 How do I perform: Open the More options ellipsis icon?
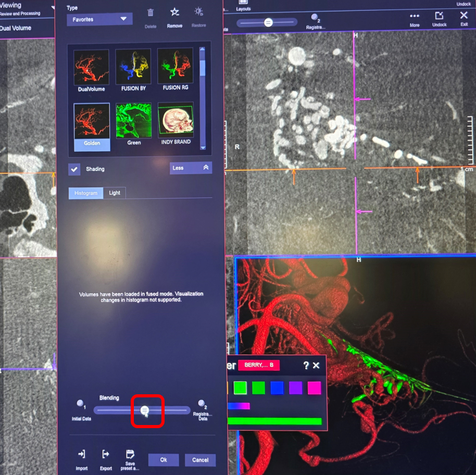[x=415, y=16]
